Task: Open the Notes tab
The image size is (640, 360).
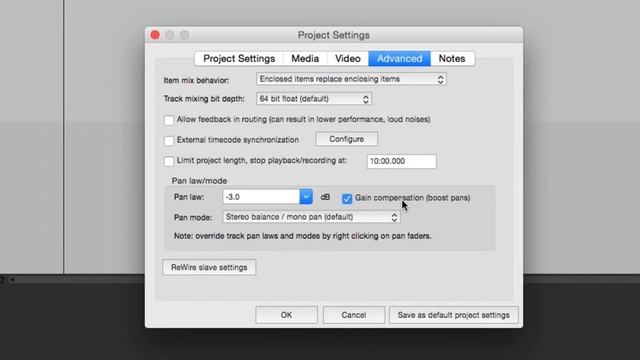Action: click(x=452, y=58)
